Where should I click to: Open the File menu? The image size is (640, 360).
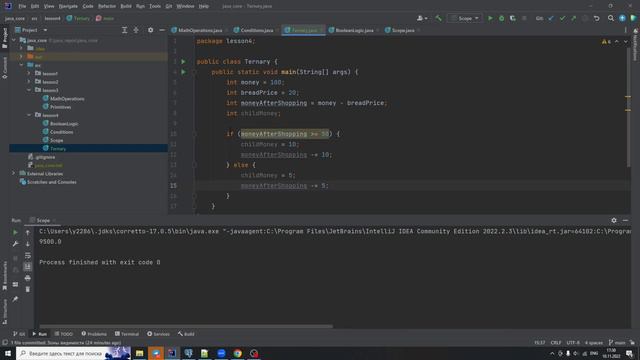coord(22,6)
